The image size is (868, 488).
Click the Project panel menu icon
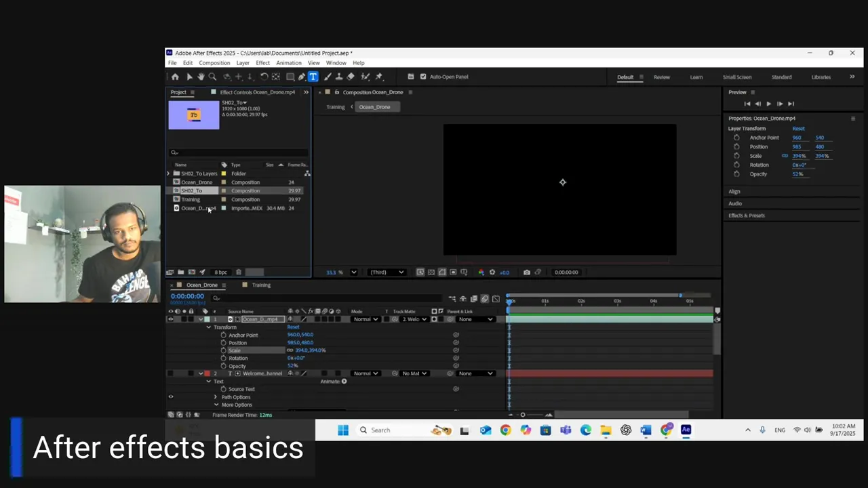(x=192, y=92)
